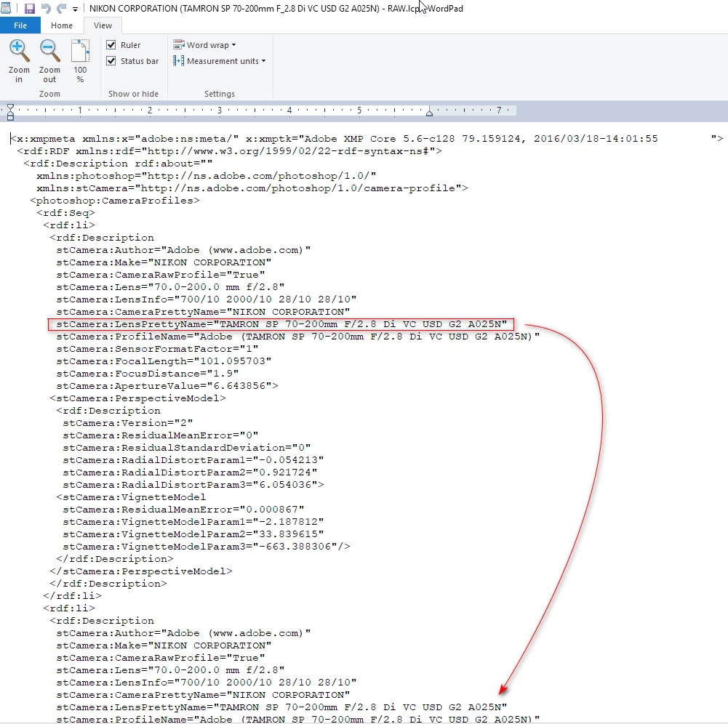Click the first stCamera:ProfileName="Adobe (TAMRON line
728x724 pixels.
(297, 337)
